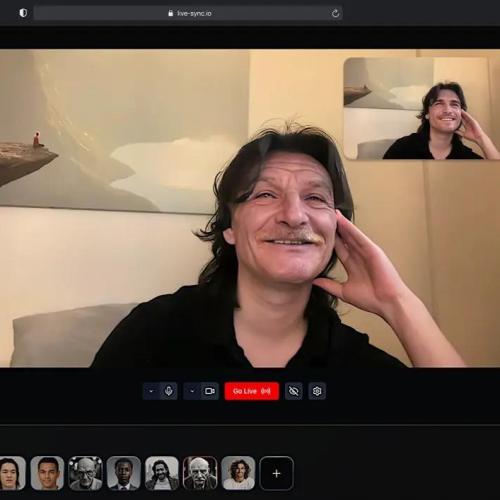Viewport: 500px width, 500px height.
Task: Toggle the microphone mute button
Action: click(169, 391)
